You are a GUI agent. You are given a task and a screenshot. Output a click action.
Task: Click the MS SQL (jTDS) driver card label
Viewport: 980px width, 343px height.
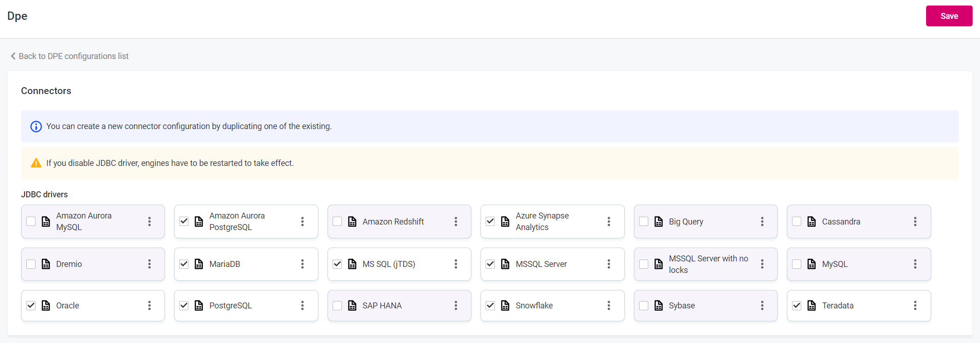[388, 264]
